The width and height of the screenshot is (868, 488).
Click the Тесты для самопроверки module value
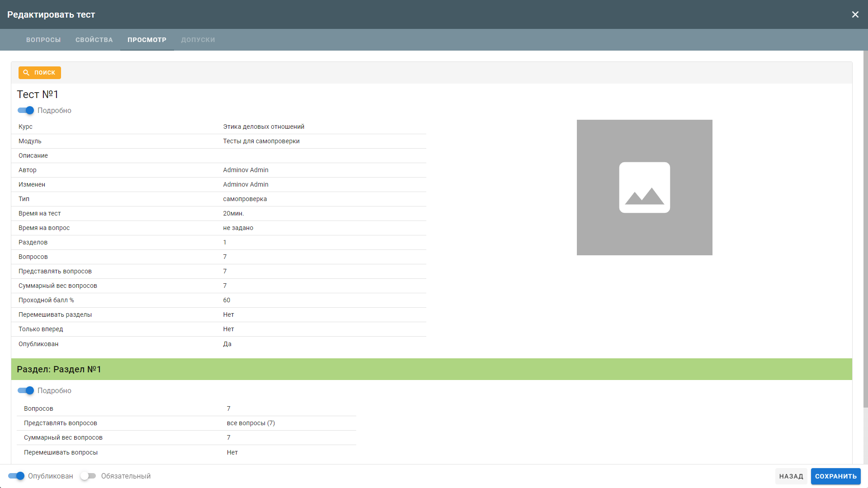tap(261, 141)
